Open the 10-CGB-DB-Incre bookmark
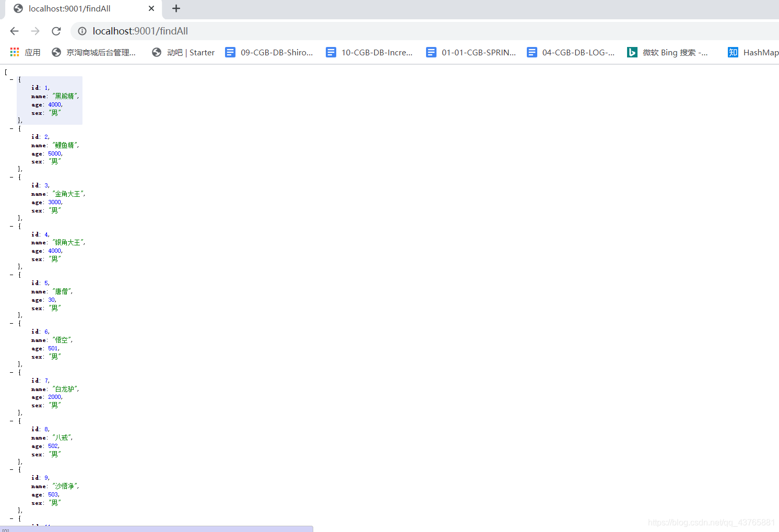779x532 pixels. [369, 52]
